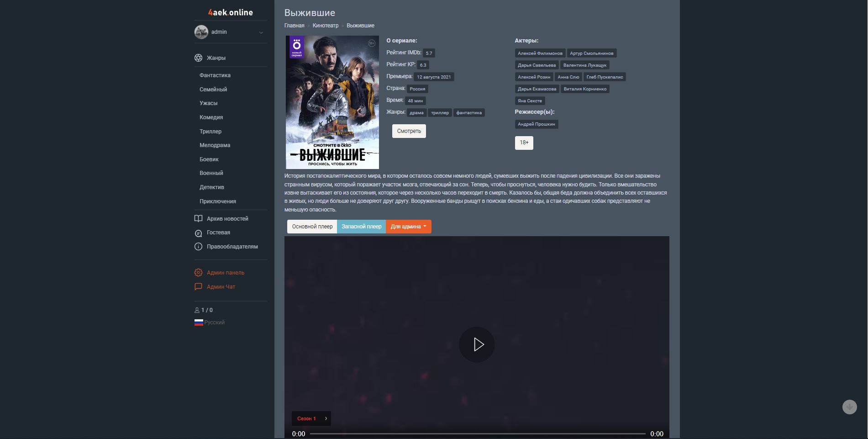Click the admin avatar image
Viewport: 868px width, 439px height.
[x=201, y=32]
